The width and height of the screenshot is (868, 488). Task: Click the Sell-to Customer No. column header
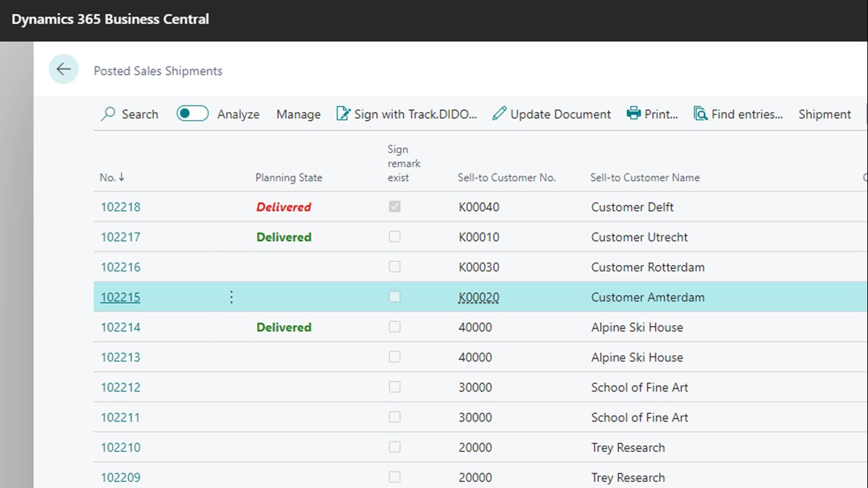[507, 178]
